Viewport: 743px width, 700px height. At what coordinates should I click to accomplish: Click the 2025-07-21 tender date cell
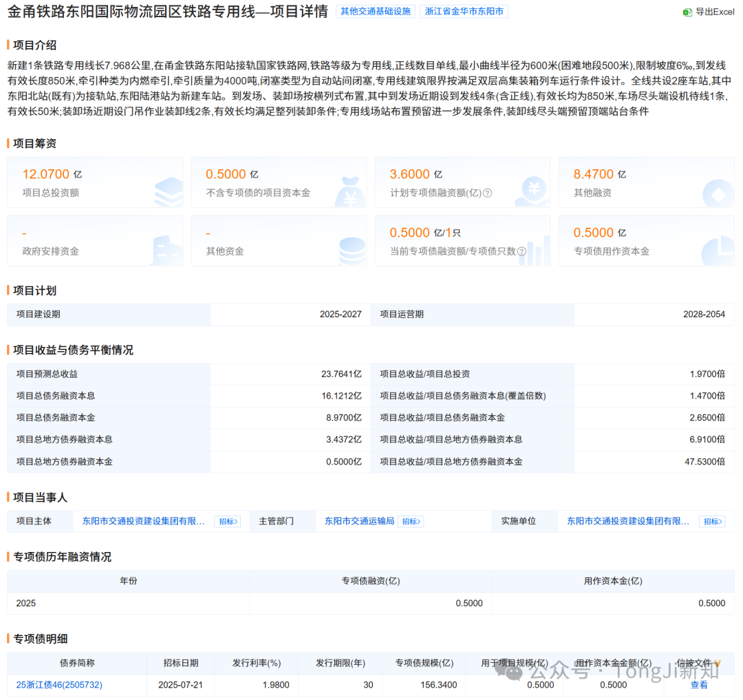click(x=180, y=685)
